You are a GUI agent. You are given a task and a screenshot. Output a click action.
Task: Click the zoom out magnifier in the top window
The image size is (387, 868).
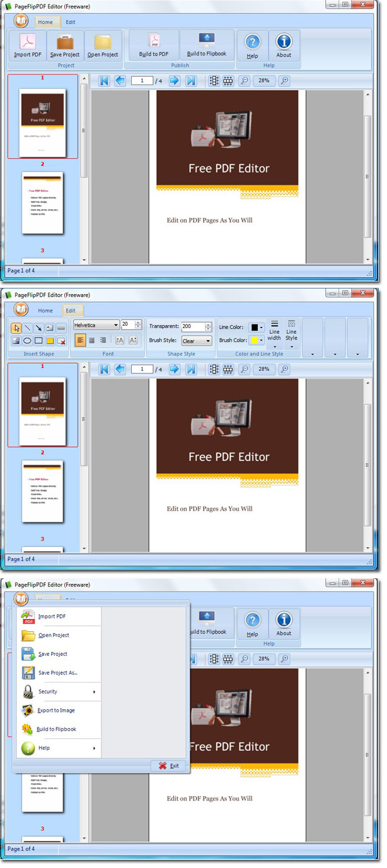point(245,81)
